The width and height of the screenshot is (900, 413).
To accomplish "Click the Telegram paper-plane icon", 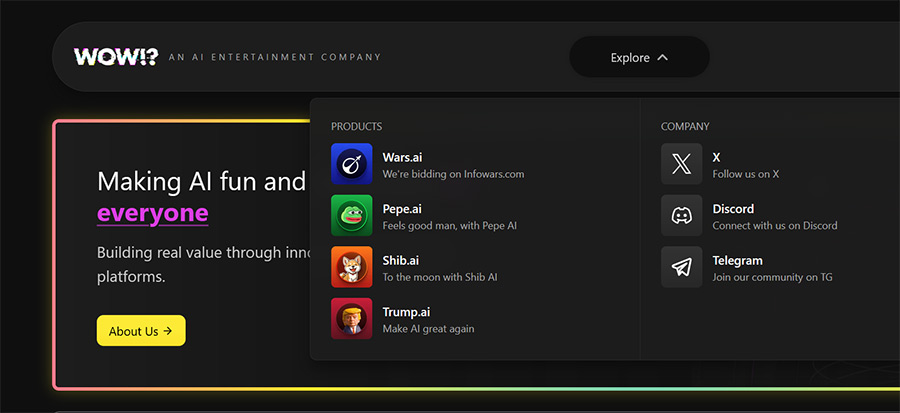I will click(681, 267).
